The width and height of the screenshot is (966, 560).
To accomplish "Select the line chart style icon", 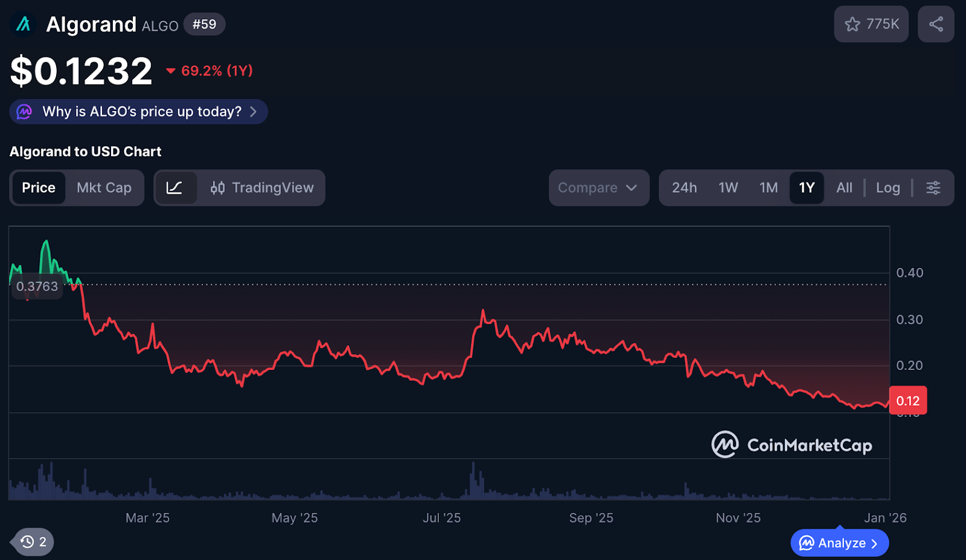I will pos(176,188).
